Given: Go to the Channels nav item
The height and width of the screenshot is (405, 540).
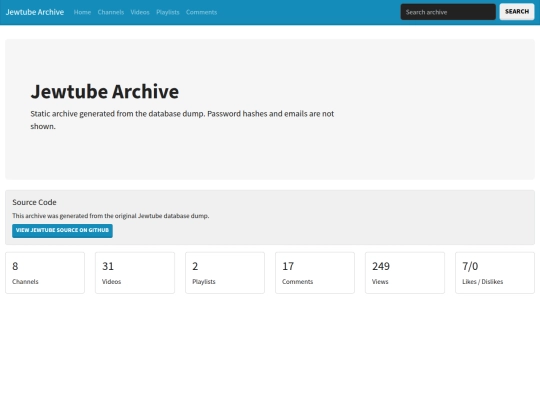Looking at the screenshot, I should coord(111,12).
